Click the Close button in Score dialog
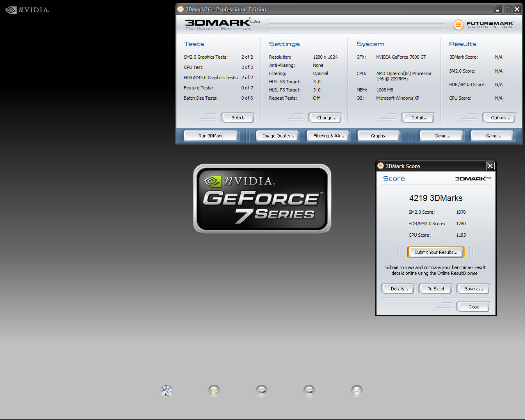The height and width of the screenshot is (420, 525). click(x=473, y=307)
